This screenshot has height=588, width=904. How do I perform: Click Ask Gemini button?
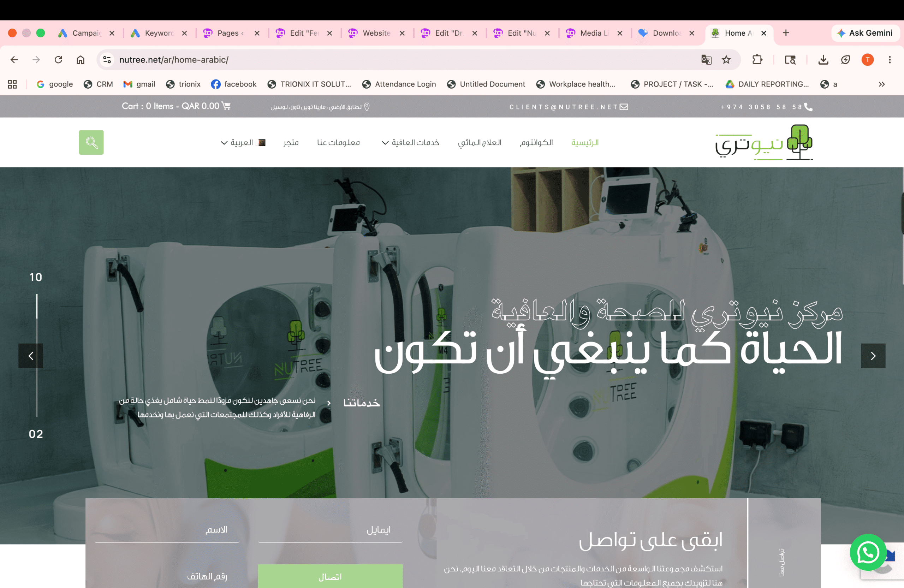(865, 33)
